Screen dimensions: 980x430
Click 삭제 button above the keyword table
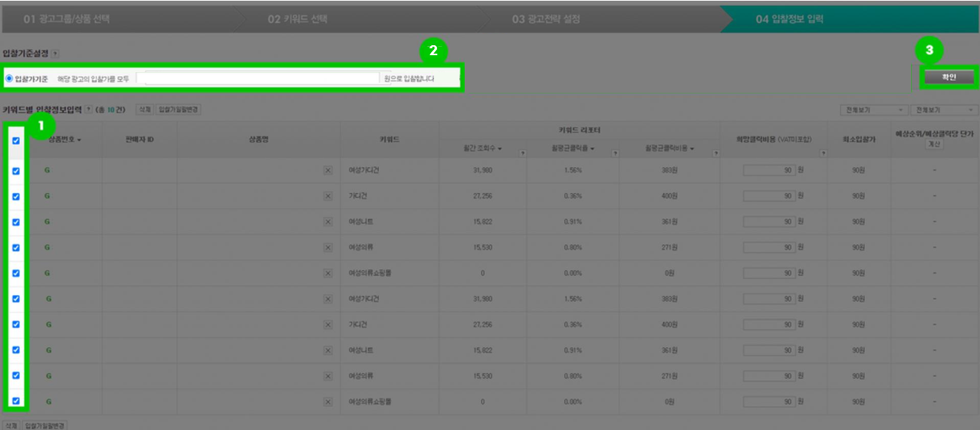144,110
